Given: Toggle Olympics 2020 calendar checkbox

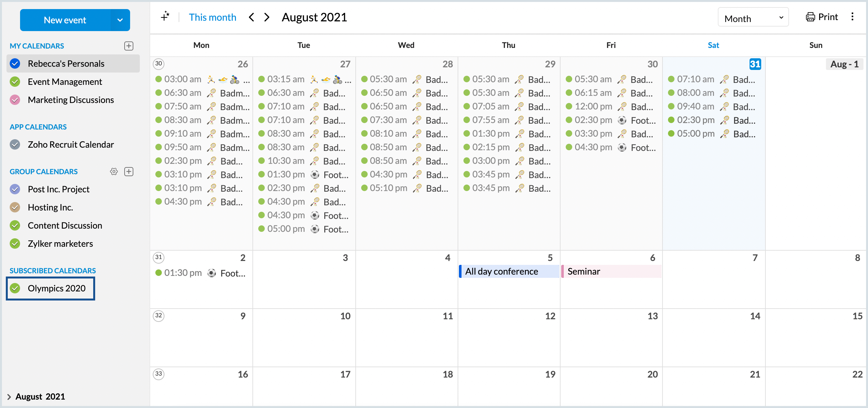Looking at the screenshot, I should pos(15,288).
